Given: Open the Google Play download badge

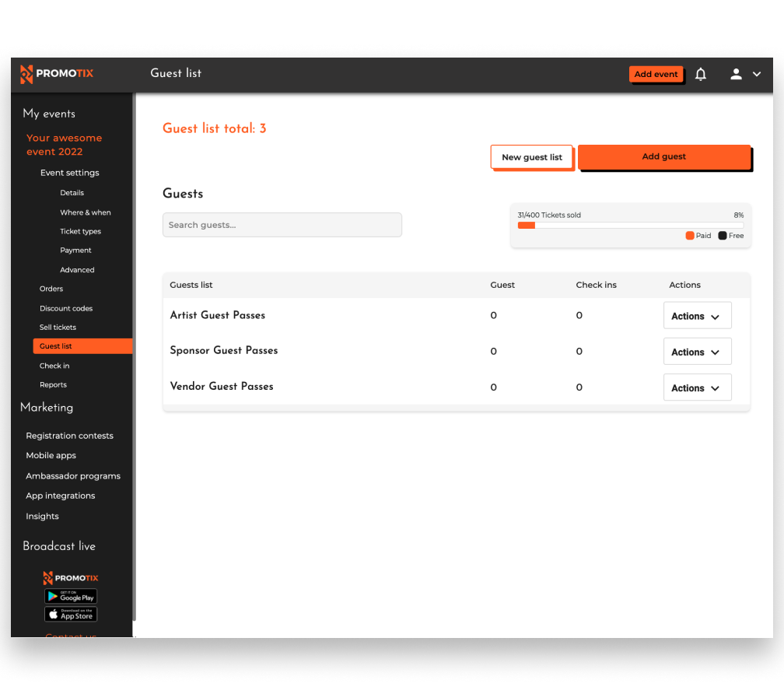Looking at the screenshot, I should (x=70, y=596).
